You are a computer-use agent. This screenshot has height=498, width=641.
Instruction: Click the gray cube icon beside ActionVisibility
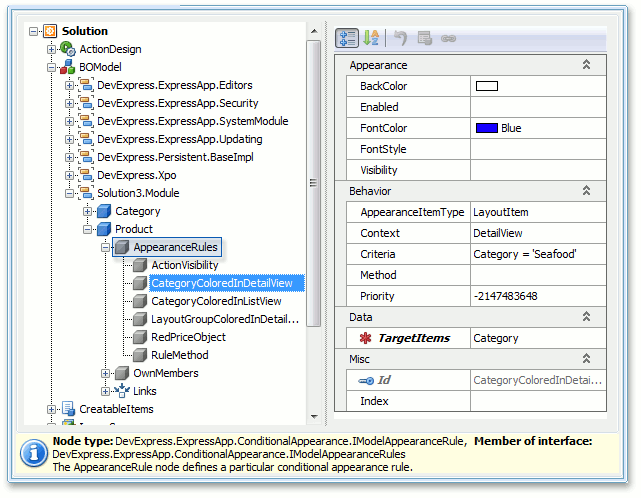140,265
